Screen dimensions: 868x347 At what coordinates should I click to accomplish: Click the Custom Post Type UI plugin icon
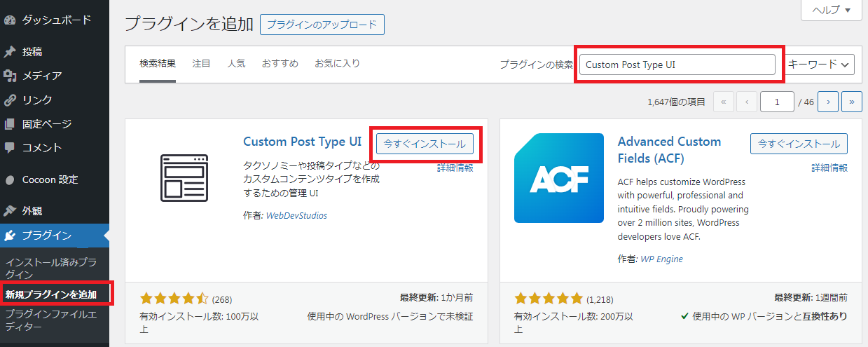[184, 178]
